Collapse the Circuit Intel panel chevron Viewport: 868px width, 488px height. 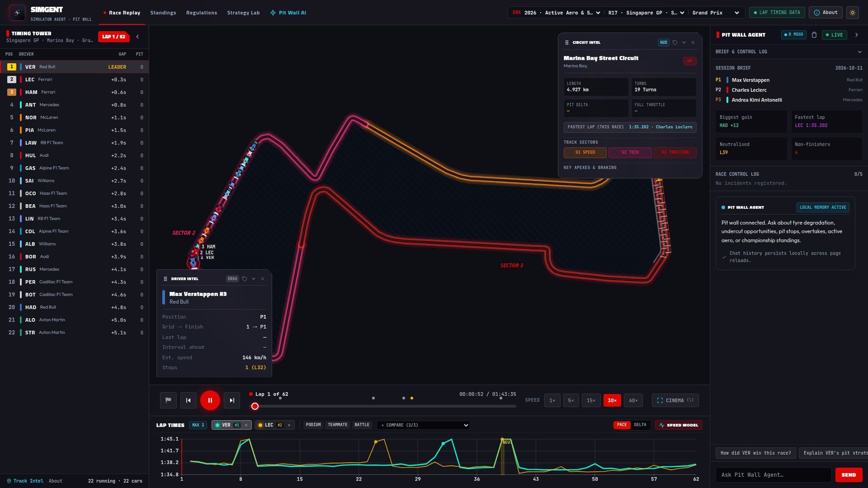684,42
